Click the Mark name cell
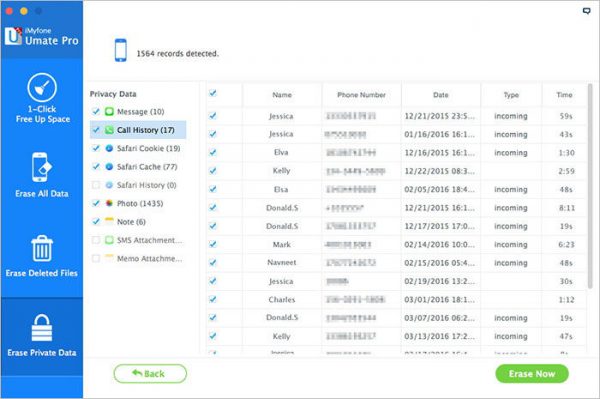The height and width of the screenshot is (399, 600). pos(282,244)
